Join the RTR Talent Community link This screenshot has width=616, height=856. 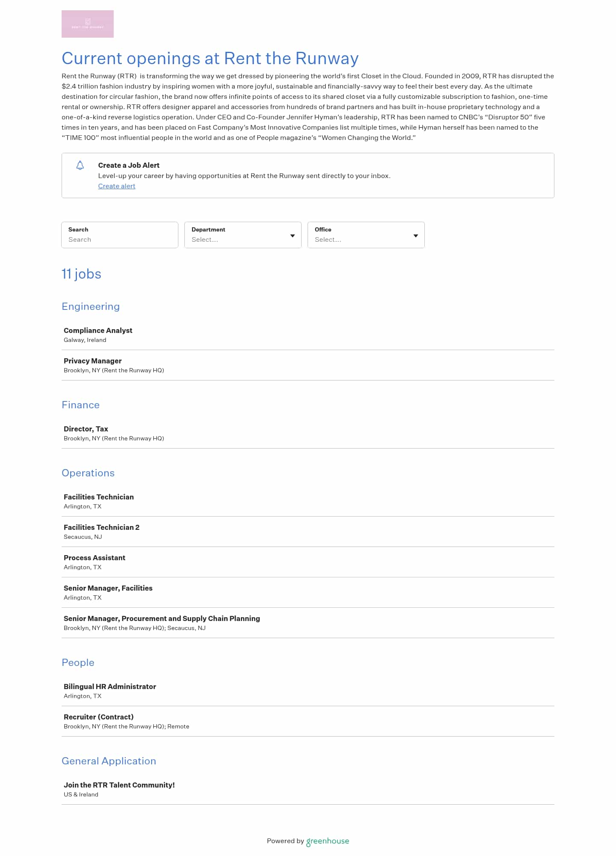click(119, 785)
